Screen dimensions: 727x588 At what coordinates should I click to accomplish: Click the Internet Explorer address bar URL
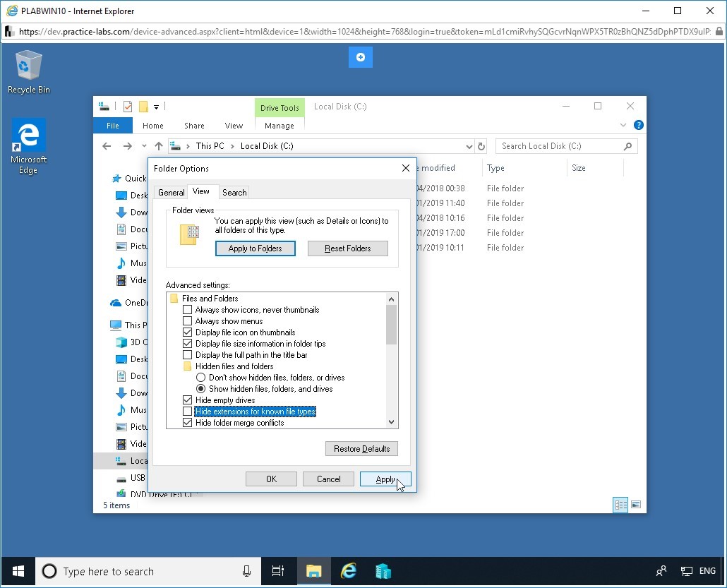364,32
